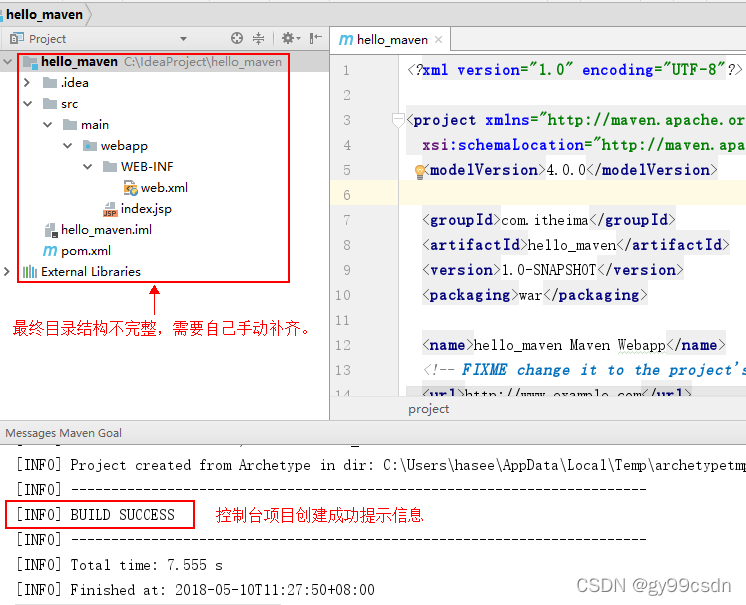746x605 pixels.
Task: Collapse the src folder
Action: pyautogui.click(x=28, y=103)
